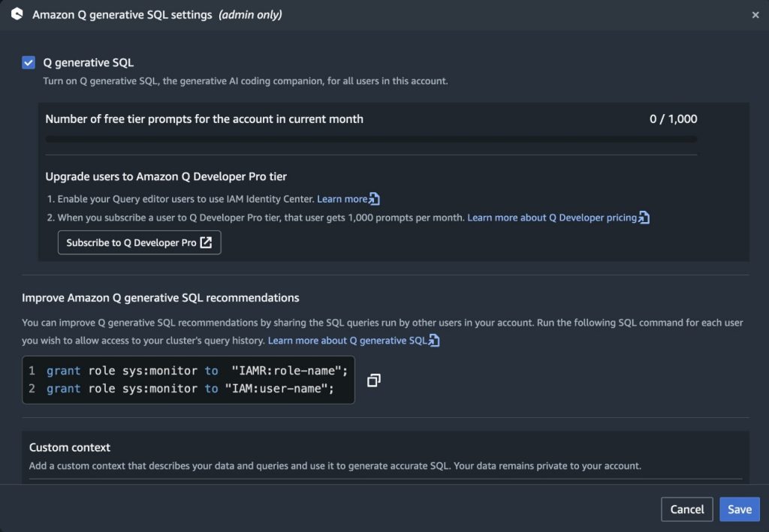Open Learn more about Q Developer pricing link
The height and width of the screenshot is (532, 769).
pyautogui.click(x=558, y=218)
